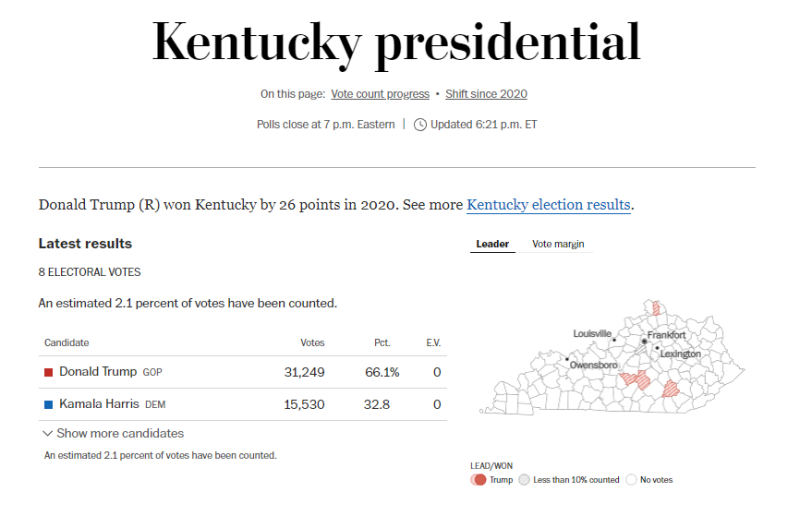Expand Show more candidates
This screenshot has width=800, height=528.
pos(113,434)
